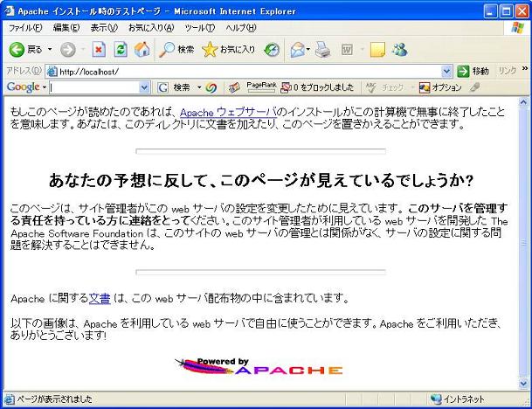This screenshot has width=532, height=409.
Task: Click the http://localhost/ address field
Action: 250,72
